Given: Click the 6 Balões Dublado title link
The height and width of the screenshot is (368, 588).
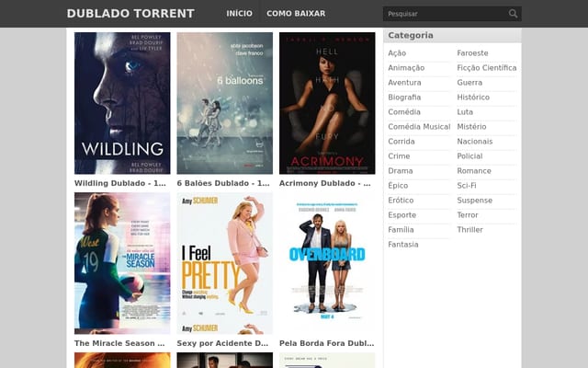Looking at the screenshot, I should 223,183.
